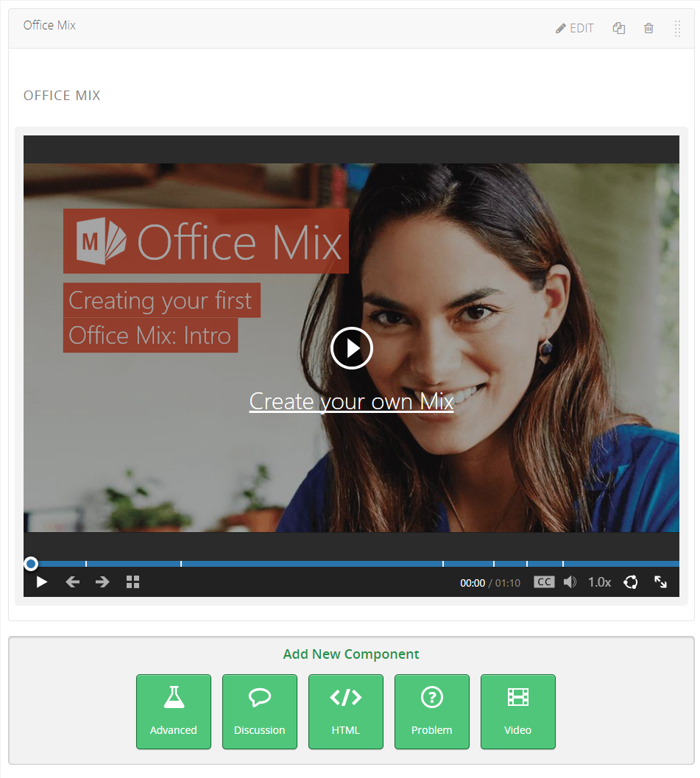Delete the Office Mix component
The height and width of the screenshot is (778, 700).
648,28
